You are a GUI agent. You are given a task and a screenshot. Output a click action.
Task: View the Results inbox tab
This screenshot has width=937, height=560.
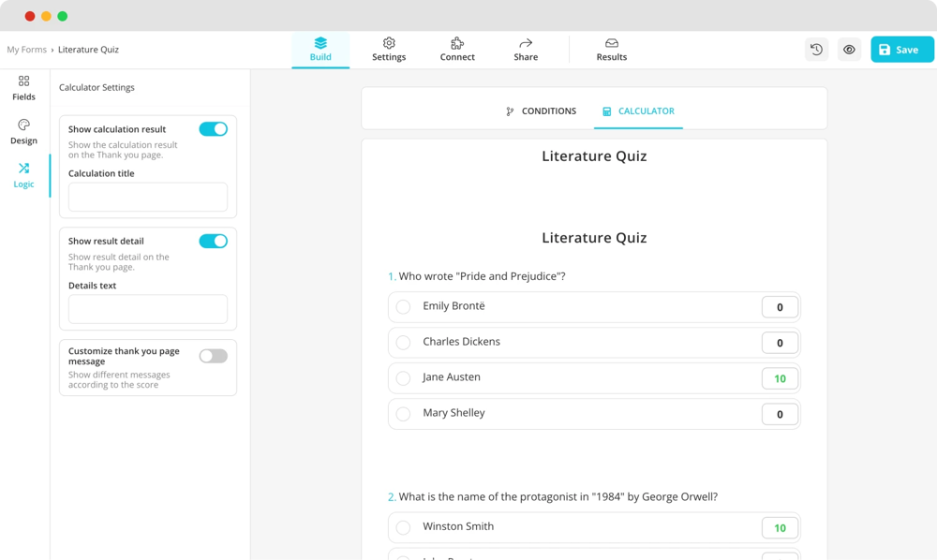coord(611,49)
